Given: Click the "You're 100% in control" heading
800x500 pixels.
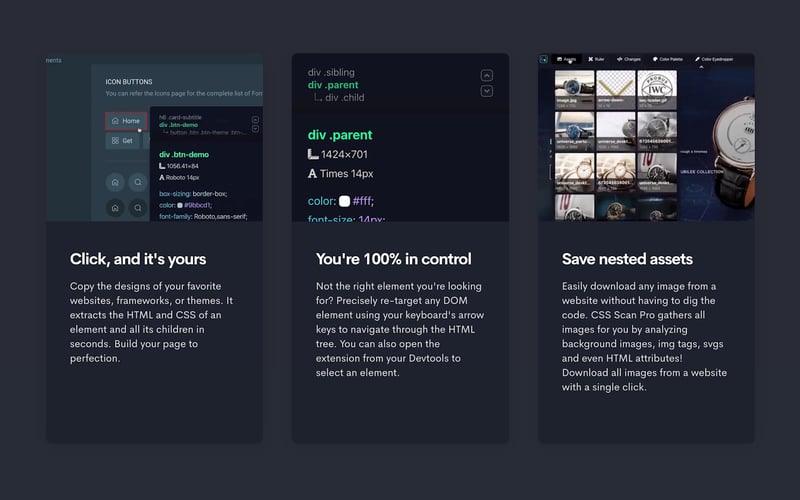Looking at the screenshot, I should (393, 259).
